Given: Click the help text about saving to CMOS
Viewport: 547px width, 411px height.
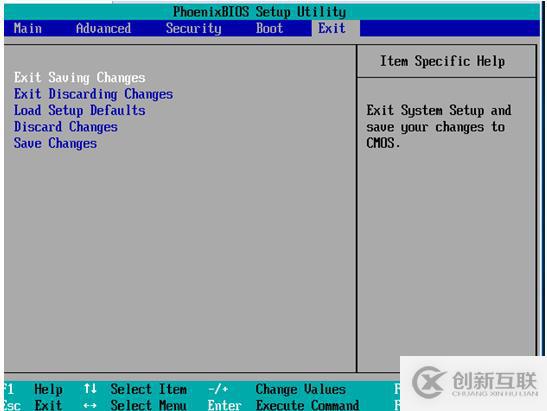Looking at the screenshot, I should coord(439,127).
